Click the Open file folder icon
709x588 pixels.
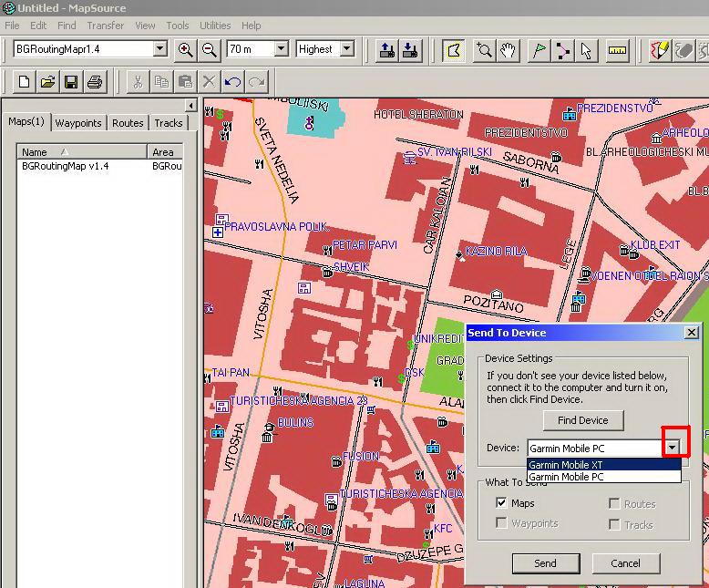pos(47,82)
